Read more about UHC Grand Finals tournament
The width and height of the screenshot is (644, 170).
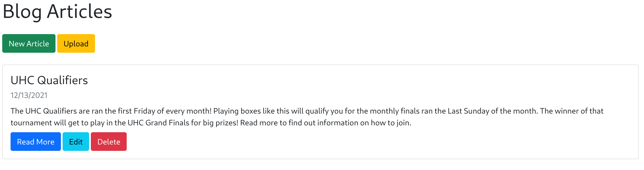[x=36, y=142]
